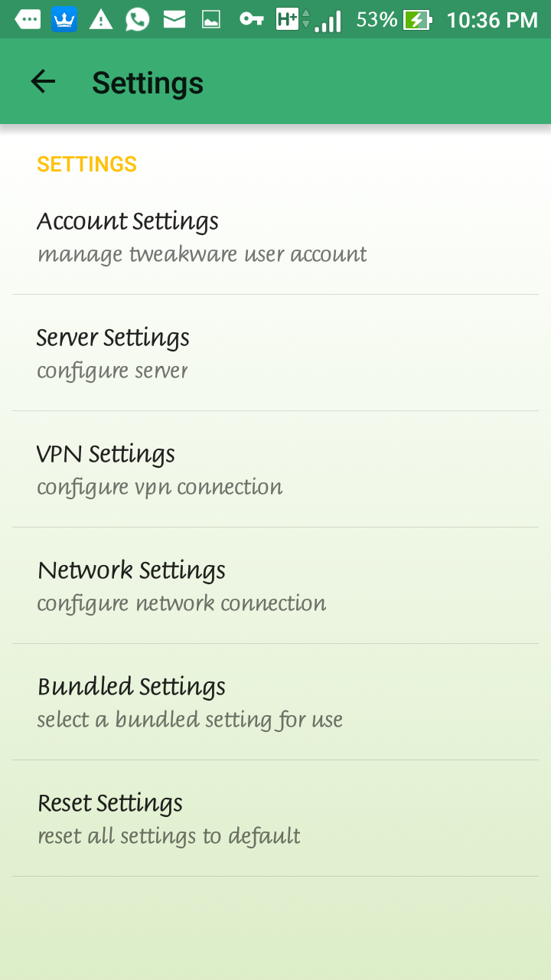Open Network Settings
Image resolution: width=551 pixels, height=980 pixels.
click(x=275, y=586)
